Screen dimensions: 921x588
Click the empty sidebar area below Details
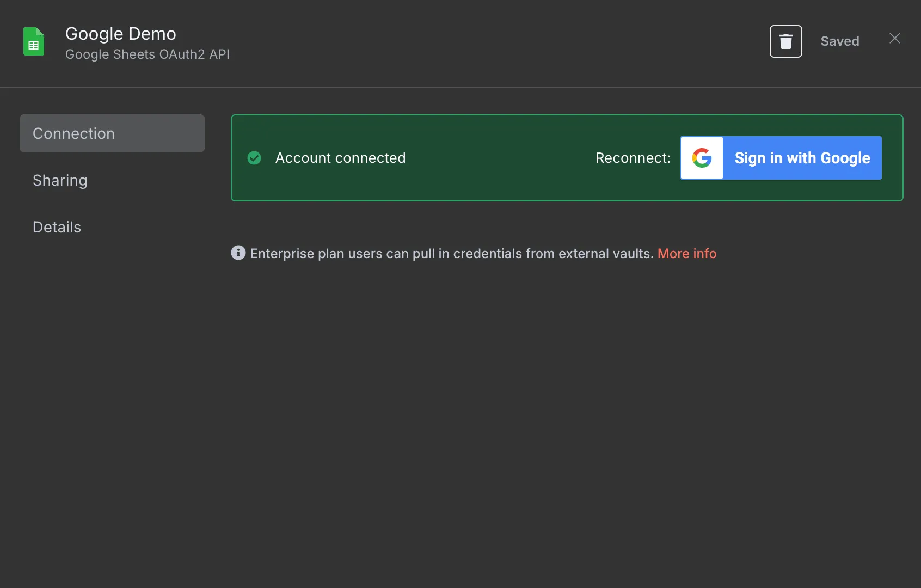tap(112, 381)
